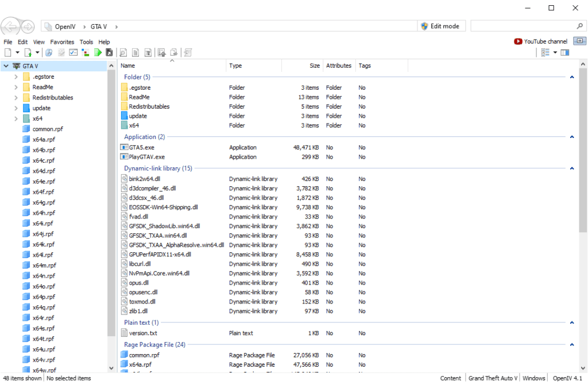The image size is (588, 384).
Task: Enable Edit mode
Action: [x=440, y=26]
